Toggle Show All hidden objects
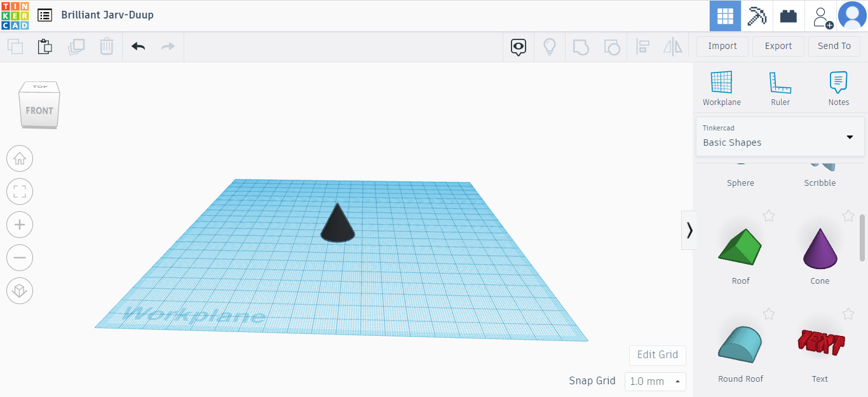 tap(518, 46)
